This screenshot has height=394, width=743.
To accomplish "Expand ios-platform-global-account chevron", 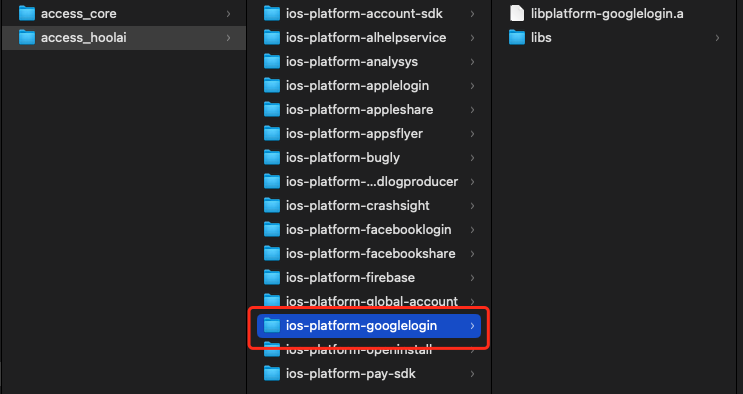I will pyautogui.click(x=472, y=302).
